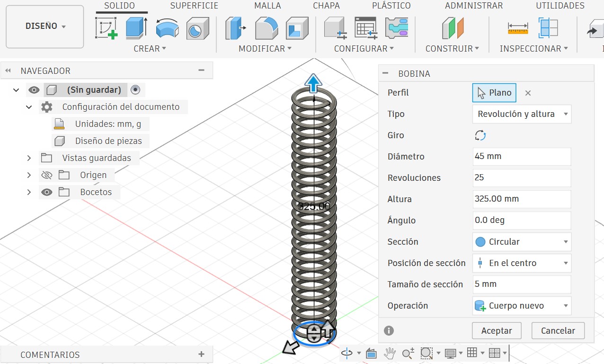Click the Perfil Plano selection button
604x364 pixels.
tap(494, 93)
